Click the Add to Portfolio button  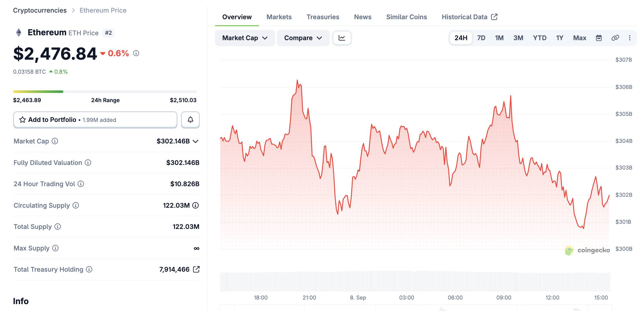click(95, 120)
